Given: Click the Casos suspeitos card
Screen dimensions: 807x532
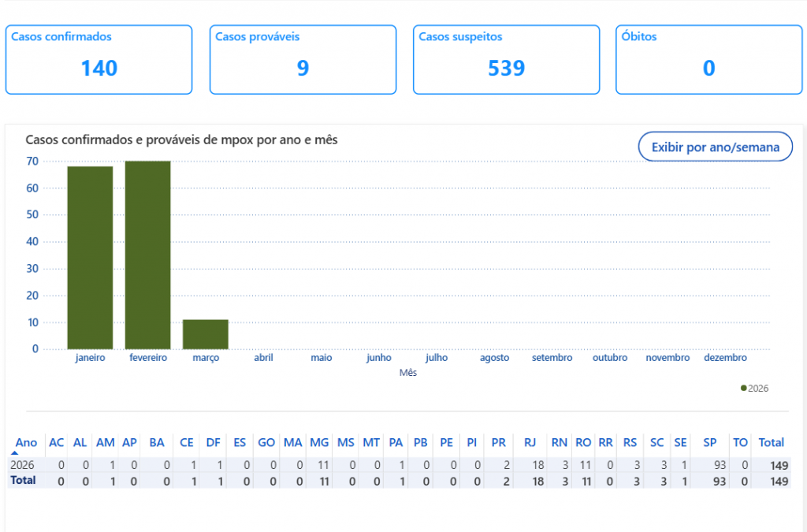Looking at the screenshot, I should click(x=506, y=60).
